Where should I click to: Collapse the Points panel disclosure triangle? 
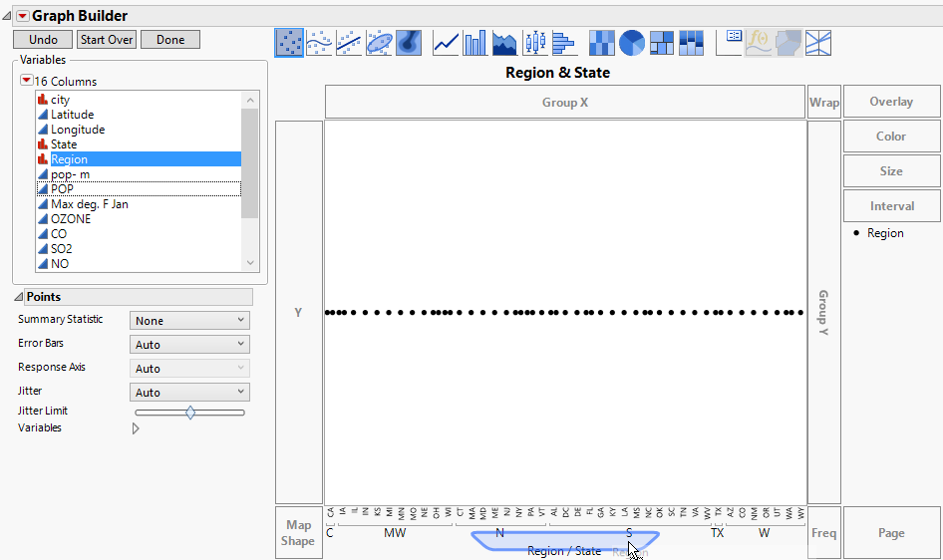(x=19, y=298)
